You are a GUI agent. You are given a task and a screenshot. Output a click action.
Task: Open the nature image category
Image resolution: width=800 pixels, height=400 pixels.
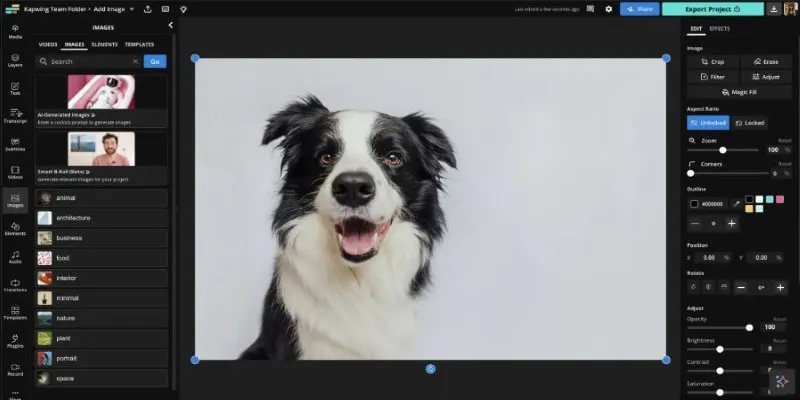click(x=102, y=318)
